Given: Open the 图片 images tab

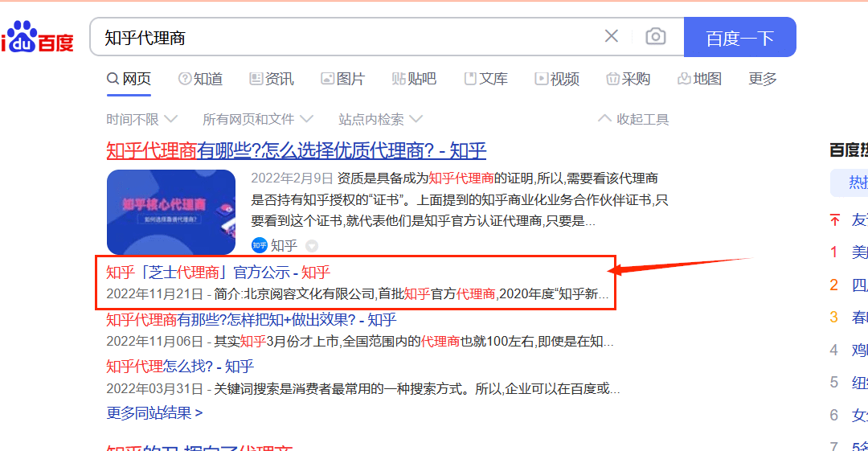Looking at the screenshot, I should click(342, 79).
